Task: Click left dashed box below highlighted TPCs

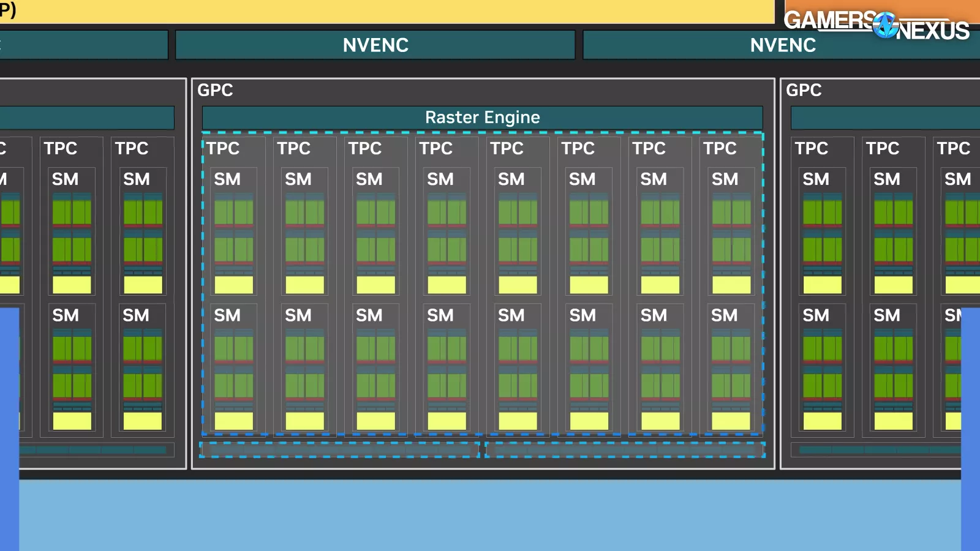Action: coord(340,450)
